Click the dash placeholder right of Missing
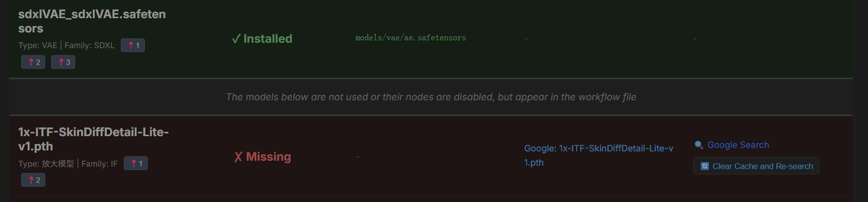 [358, 157]
